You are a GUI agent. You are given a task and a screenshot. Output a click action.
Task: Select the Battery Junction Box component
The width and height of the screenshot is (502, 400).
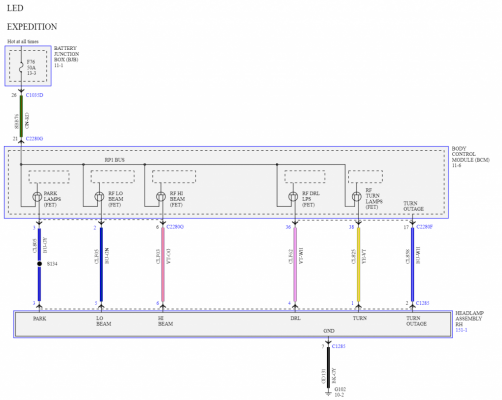(28, 66)
